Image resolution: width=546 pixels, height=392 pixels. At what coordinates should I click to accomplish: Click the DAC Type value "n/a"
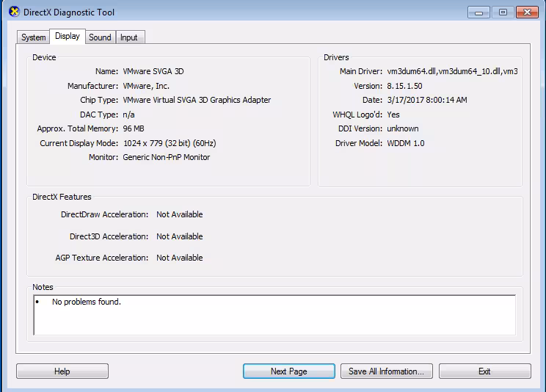(x=128, y=115)
